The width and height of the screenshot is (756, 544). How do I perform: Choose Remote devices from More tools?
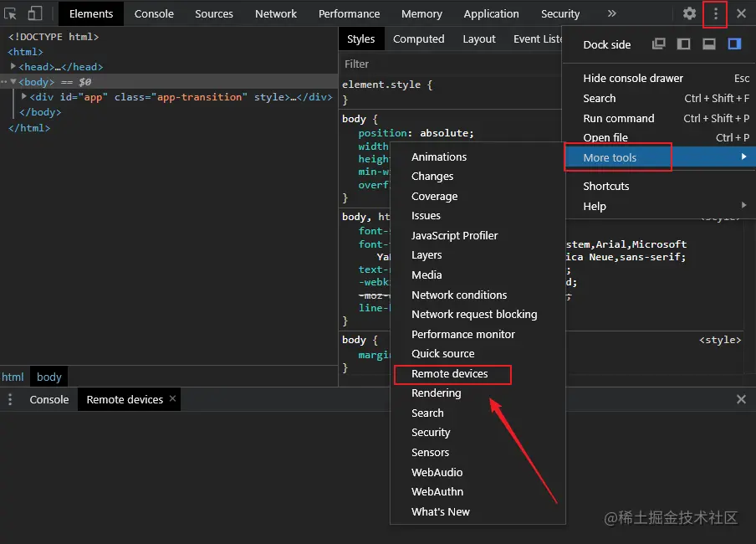pyautogui.click(x=450, y=373)
